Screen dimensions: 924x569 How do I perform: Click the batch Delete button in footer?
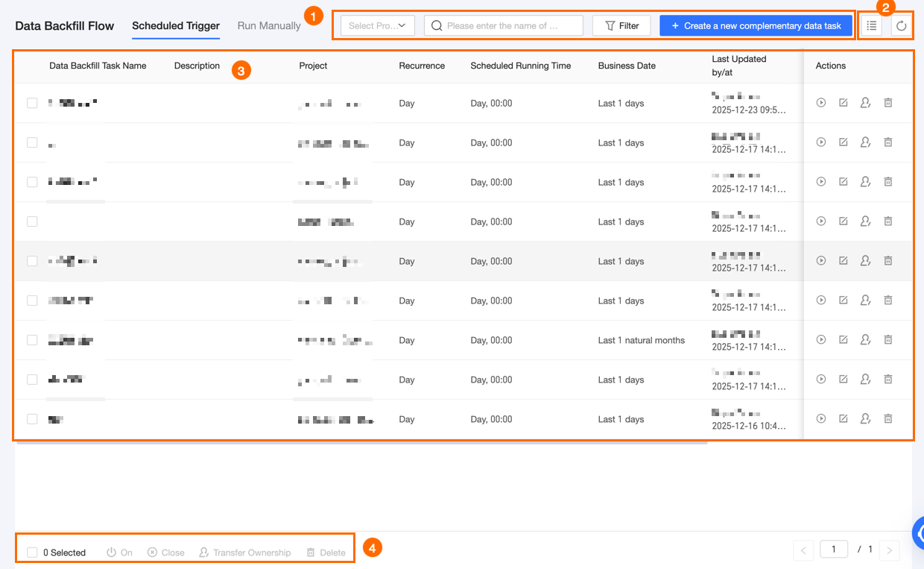tap(326, 553)
